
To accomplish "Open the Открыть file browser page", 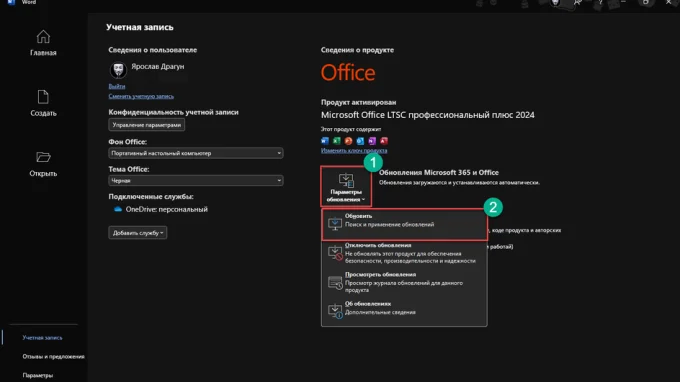I will pyautogui.click(x=43, y=163).
